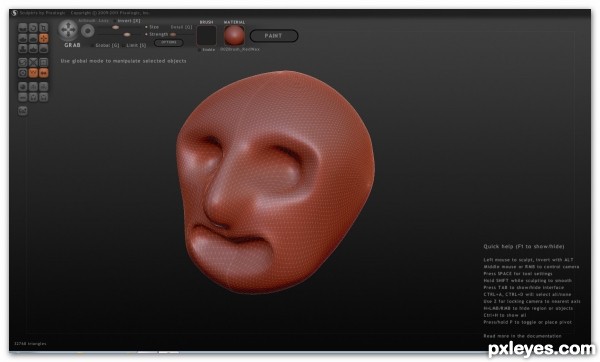The image size is (600, 362).
Task: Select the Flatten brush tool
Action: point(33,38)
